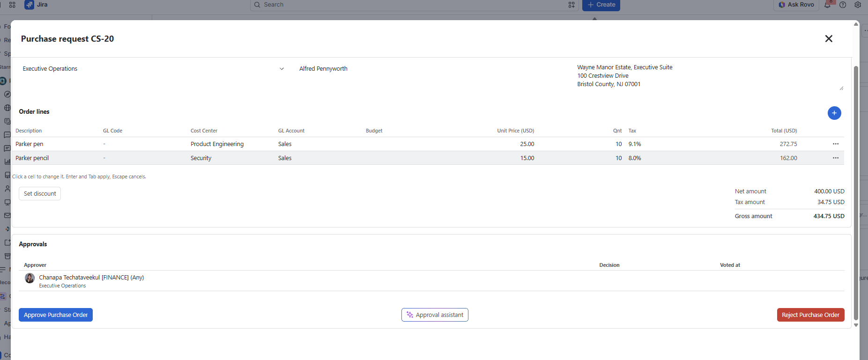
Task: Click the 9.1% tax cell
Action: pyautogui.click(x=635, y=144)
